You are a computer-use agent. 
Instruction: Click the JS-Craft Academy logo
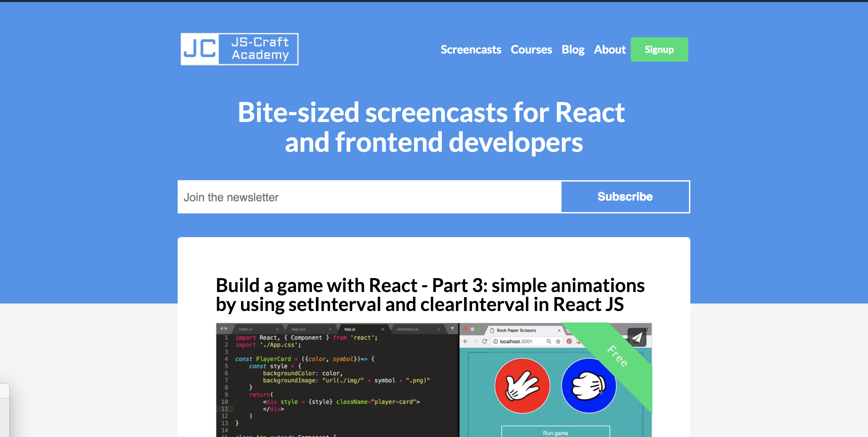239,49
